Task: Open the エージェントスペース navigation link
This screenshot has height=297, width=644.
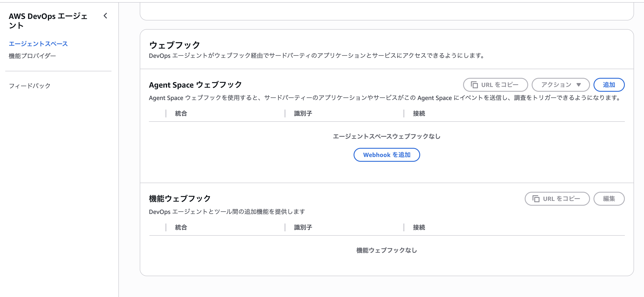Action: point(38,44)
